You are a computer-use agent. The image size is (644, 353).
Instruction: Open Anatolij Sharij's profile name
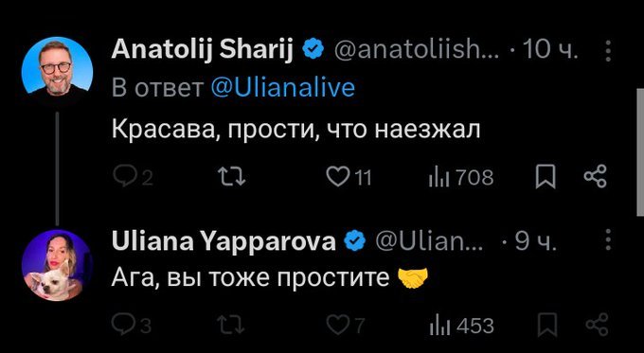(x=203, y=49)
